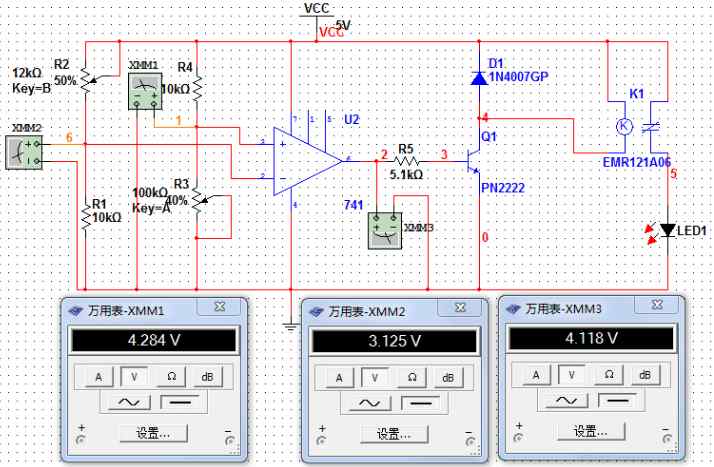
Task: Set XMM1 to AC sine signal mode
Action: point(129,402)
